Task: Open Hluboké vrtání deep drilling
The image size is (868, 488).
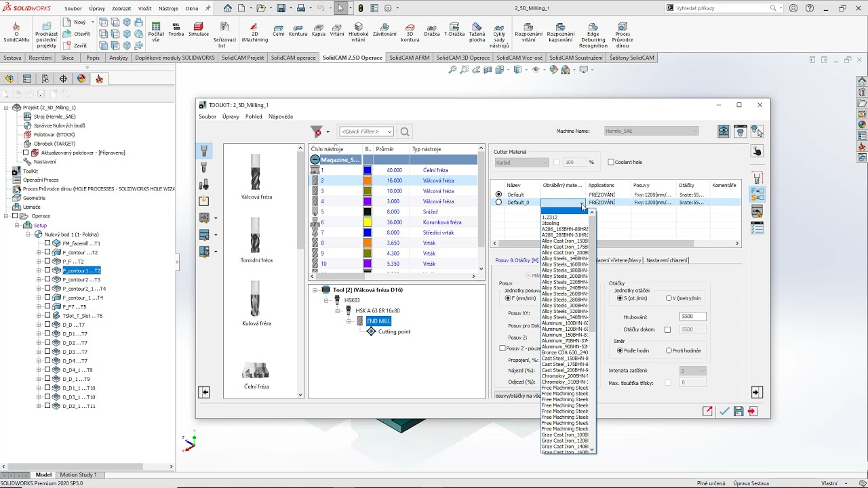Action: click(359, 33)
